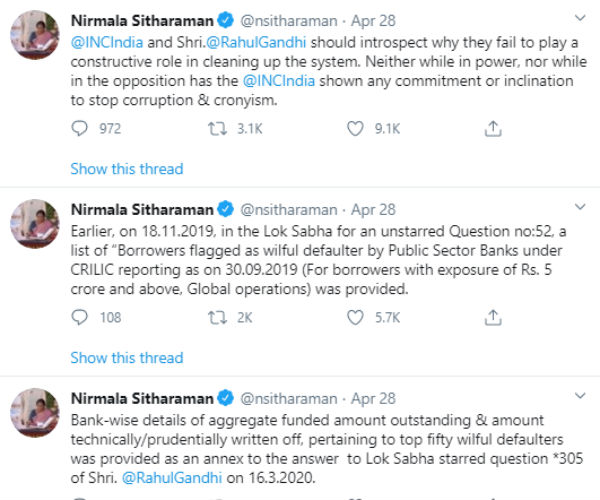The image size is (600, 500).
Task: Open first @INCIndia mention in top tweet
Action: (107, 42)
